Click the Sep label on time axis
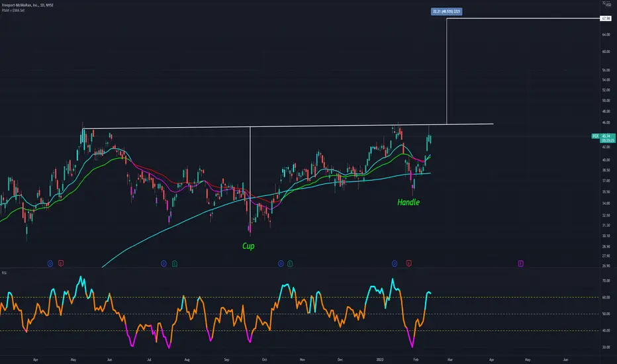This screenshot has width=617, height=364. coord(226,359)
